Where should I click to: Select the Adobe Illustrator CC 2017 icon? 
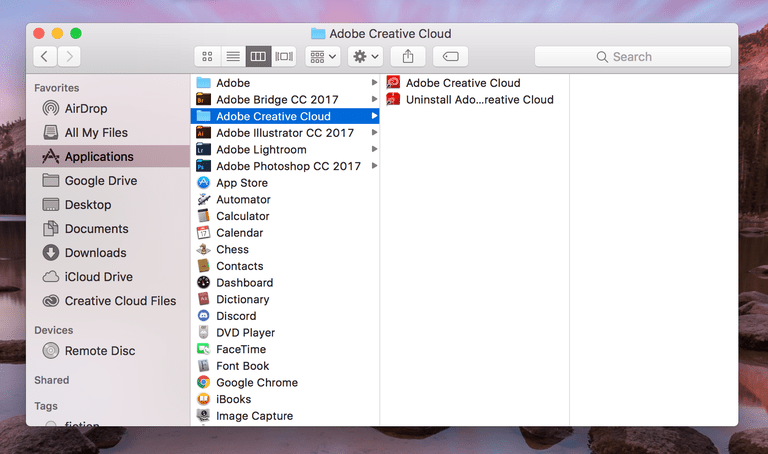(203, 132)
